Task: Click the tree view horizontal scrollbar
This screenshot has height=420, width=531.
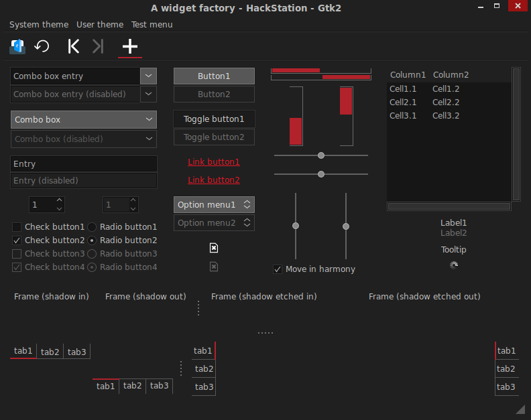Action: [x=449, y=206]
